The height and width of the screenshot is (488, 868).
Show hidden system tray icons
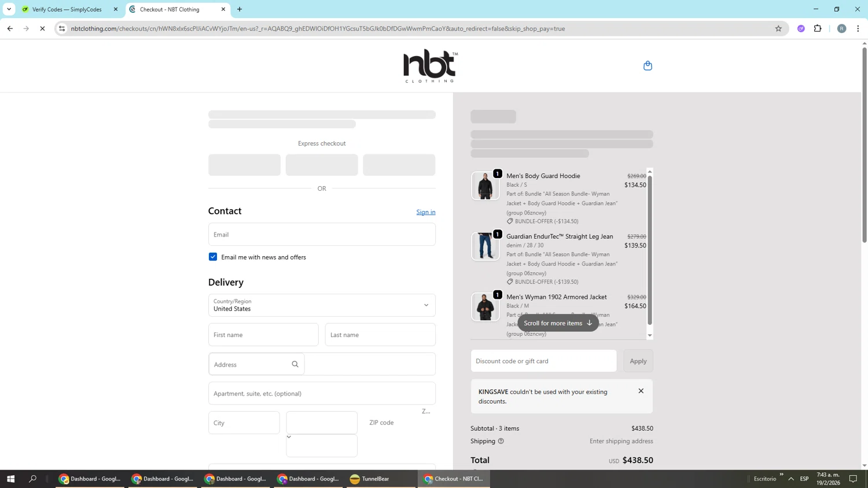tap(791, 479)
